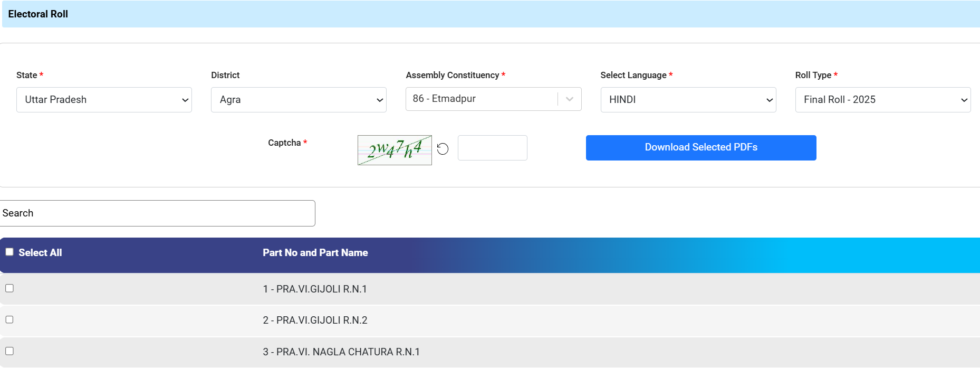This screenshot has width=980, height=368.
Task: Refresh the captcha image
Action: (x=443, y=149)
